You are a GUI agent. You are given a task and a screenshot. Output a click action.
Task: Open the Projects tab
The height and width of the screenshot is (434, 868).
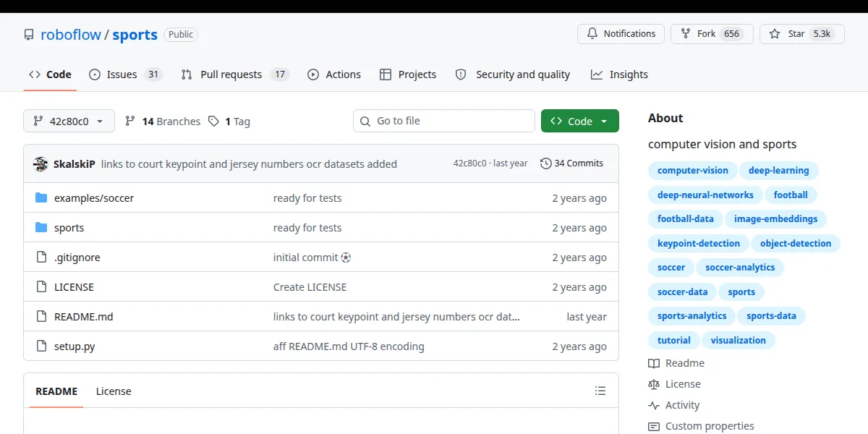(x=408, y=75)
